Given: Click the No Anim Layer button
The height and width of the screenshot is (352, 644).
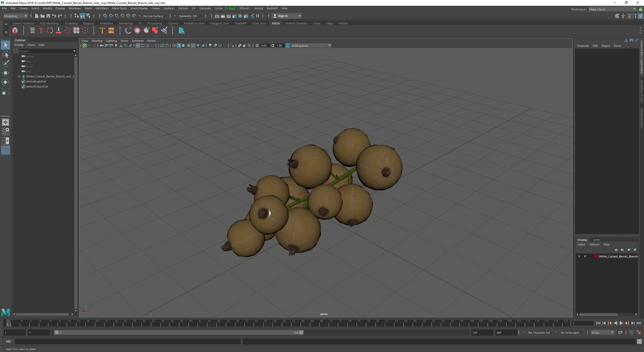Looking at the screenshot, I should tap(572, 332).
